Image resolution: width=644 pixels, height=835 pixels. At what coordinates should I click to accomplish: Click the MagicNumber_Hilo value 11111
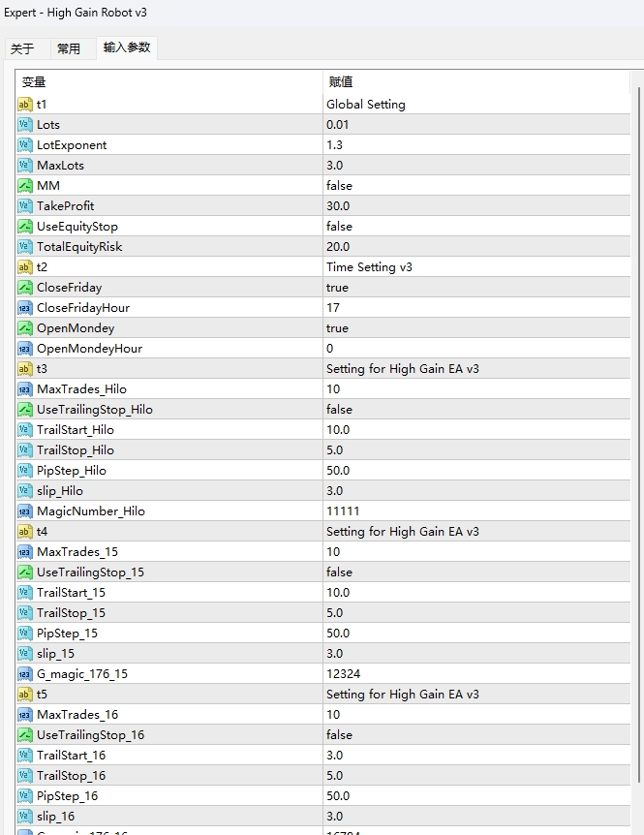[343, 511]
